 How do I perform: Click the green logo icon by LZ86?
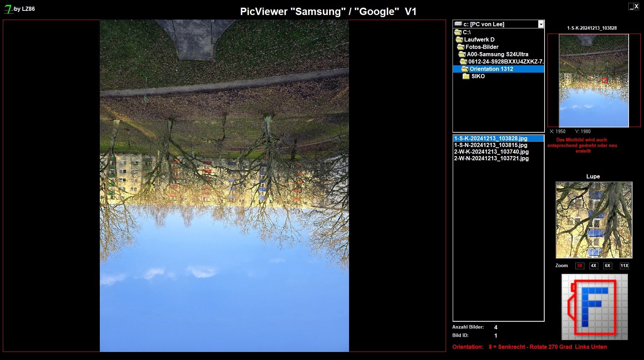8,9
